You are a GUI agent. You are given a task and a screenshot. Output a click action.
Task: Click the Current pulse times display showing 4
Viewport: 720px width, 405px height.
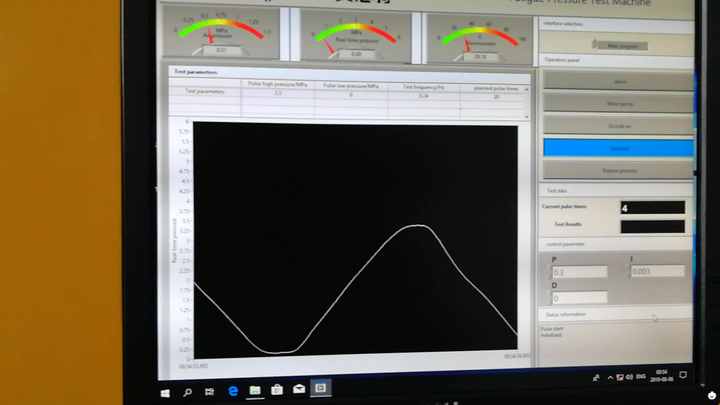[652, 208]
